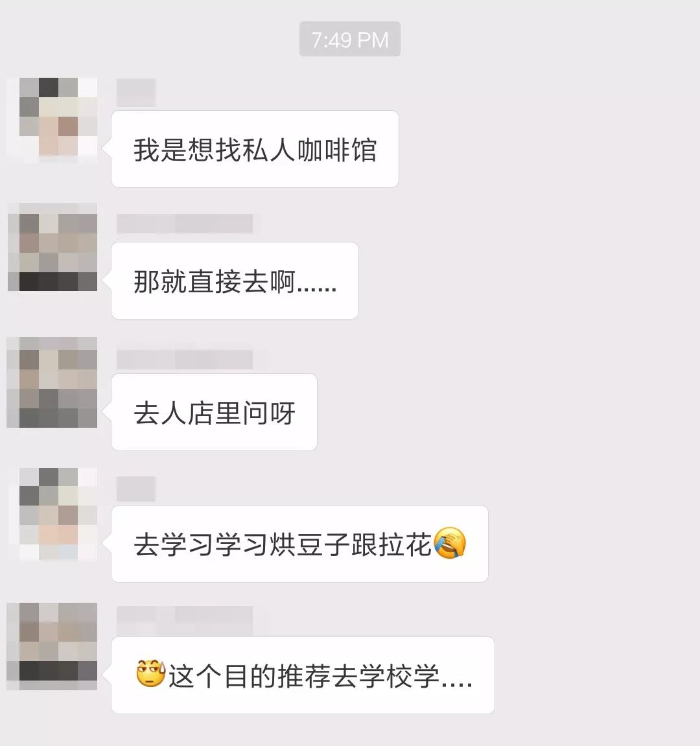Select the 去人店里问呀 chat bubble
This screenshot has height=746, width=700.
click(x=214, y=412)
